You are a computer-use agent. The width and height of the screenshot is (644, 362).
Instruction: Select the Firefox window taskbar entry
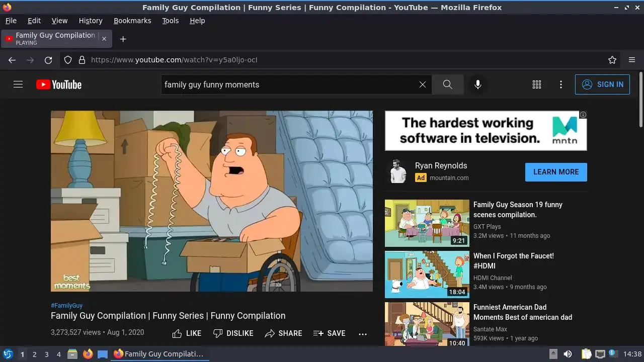click(159, 354)
